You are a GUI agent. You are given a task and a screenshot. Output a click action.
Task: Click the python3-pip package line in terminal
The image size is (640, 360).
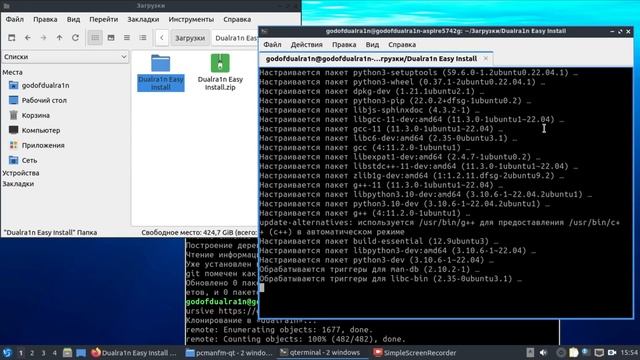[x=395, y=100]
